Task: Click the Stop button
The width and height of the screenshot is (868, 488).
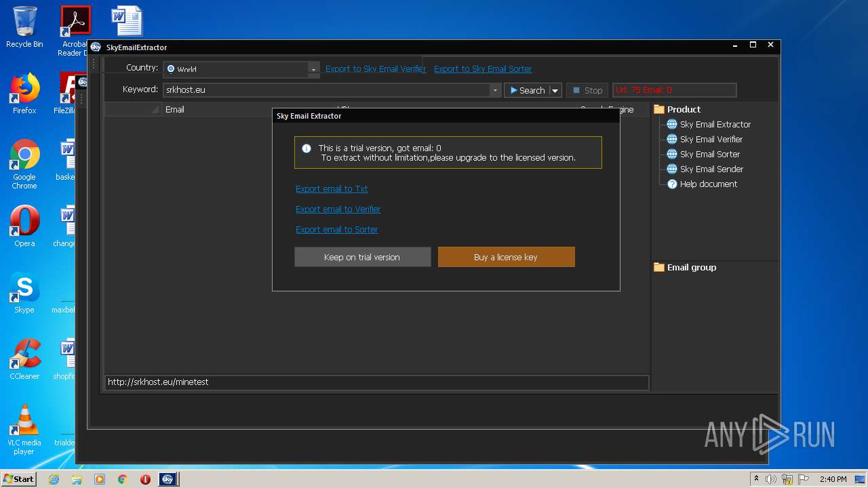Action: point(587,90)
